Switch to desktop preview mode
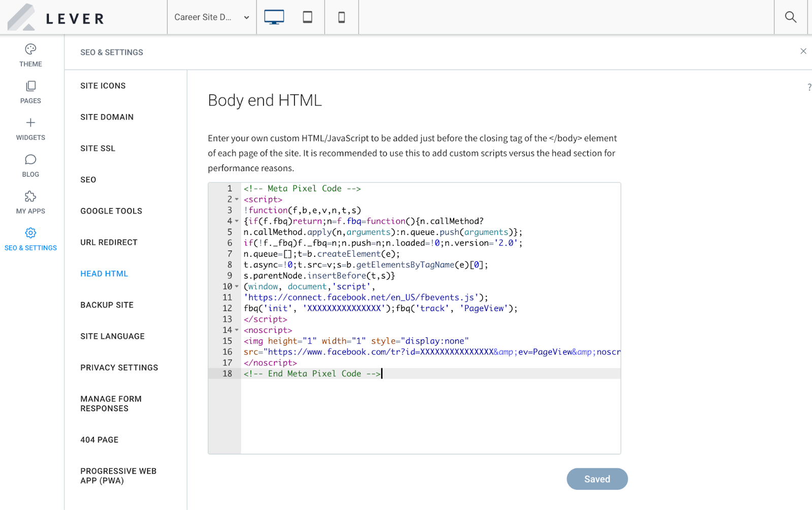 pos(274,17)
